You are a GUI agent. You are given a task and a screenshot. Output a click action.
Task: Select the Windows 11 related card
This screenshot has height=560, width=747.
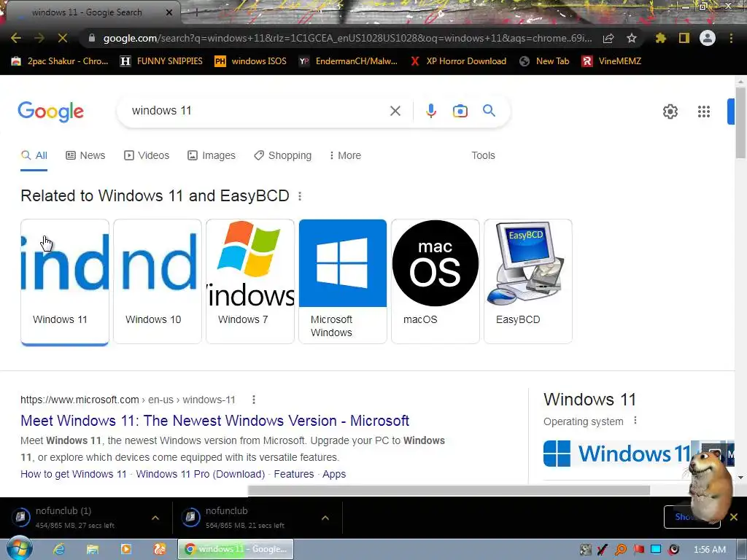point(65,281)
